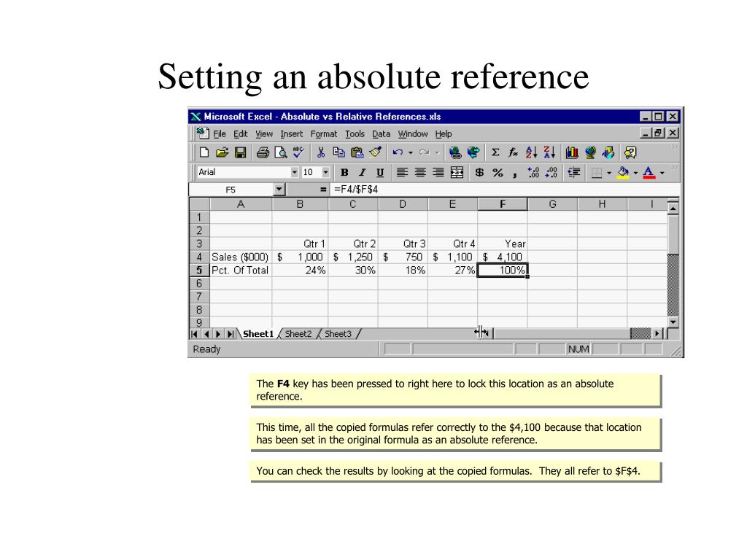Click the New workbook icon

point(204,152)
